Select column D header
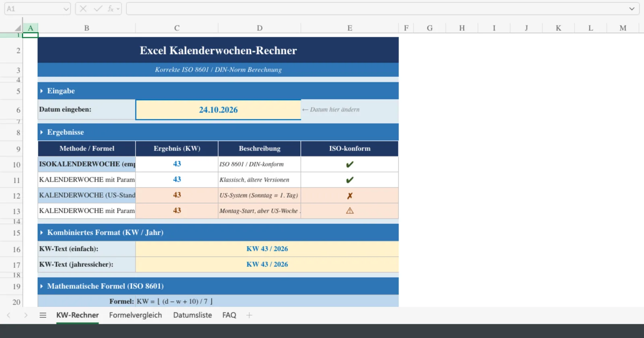The height and width of the screenshot is (338, 644). 259,28
